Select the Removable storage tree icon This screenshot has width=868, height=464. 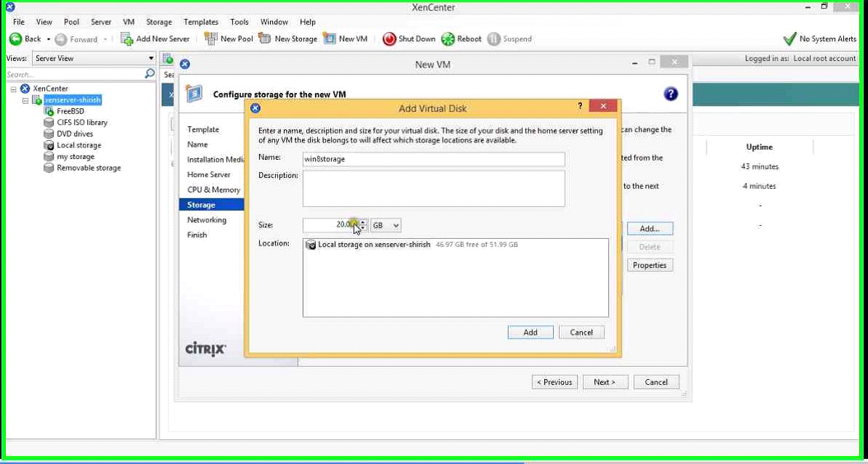click(x=49, y=168)
